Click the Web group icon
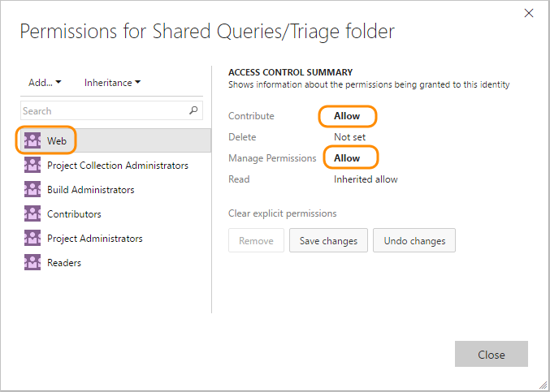Image resolution: width=550 pixels, height=392 pixels. 32,140
